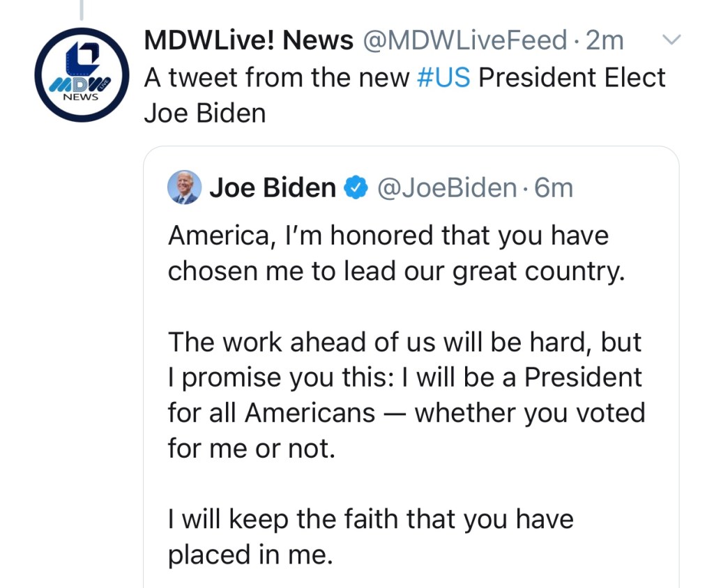
Task: Open the #US hashtag link
Action: point(443,77)
